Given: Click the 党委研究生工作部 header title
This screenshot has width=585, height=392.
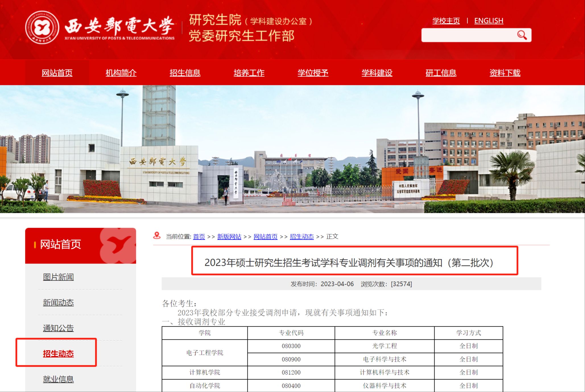Looking at the screenshot, I should (x=242, y=36).
